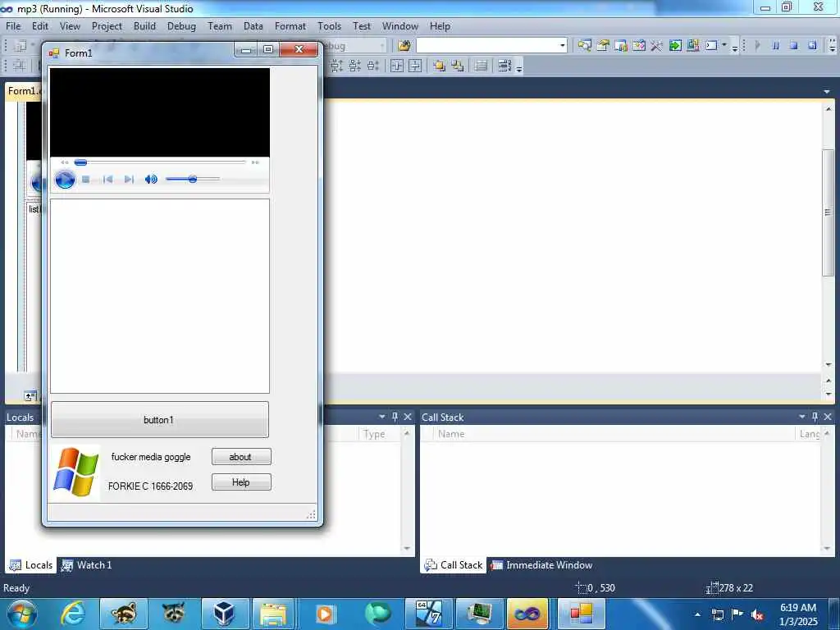Click the Start Page green arrow icon
This screenshot has width=840, height=630.
point(675,46)
